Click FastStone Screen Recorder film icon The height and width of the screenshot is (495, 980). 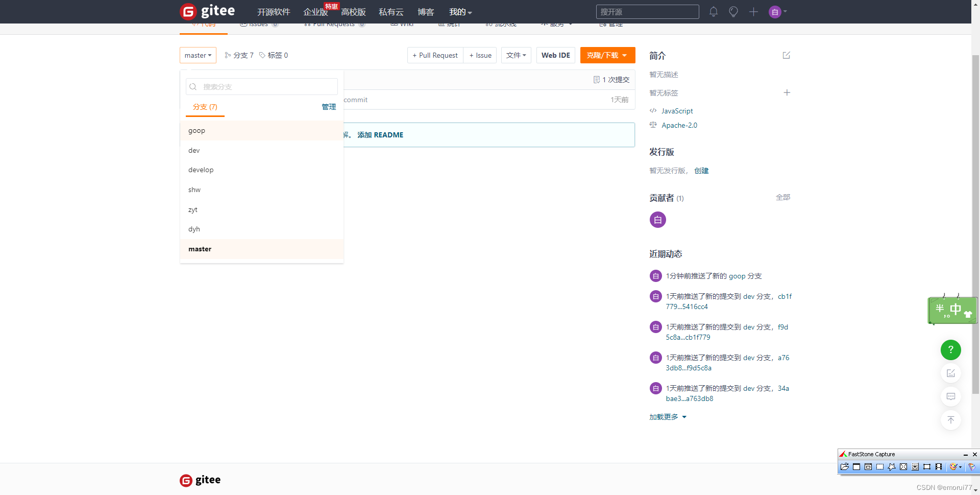tap(939, 467)
